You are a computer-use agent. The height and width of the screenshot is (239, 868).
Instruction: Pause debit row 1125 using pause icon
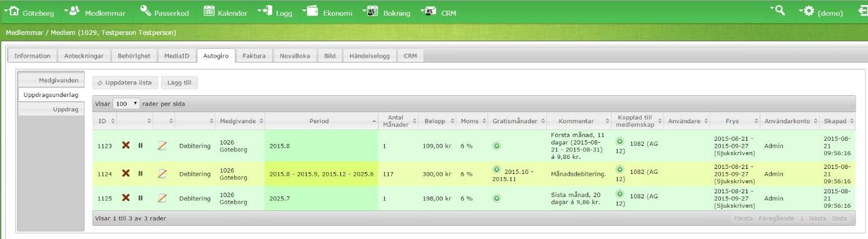(140, 198)
